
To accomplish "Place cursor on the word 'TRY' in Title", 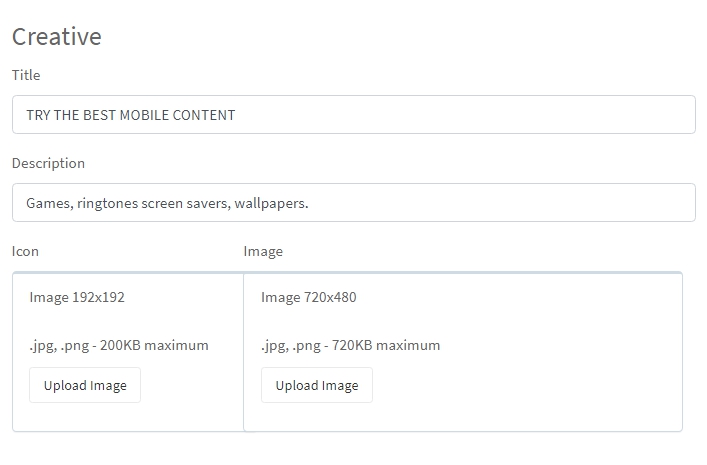I will click(38, 115).
